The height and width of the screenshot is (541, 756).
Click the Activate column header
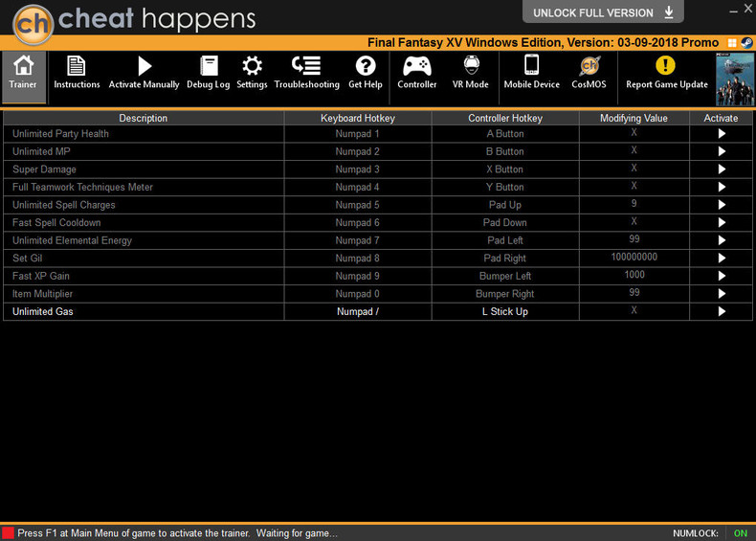click(721, 118)
